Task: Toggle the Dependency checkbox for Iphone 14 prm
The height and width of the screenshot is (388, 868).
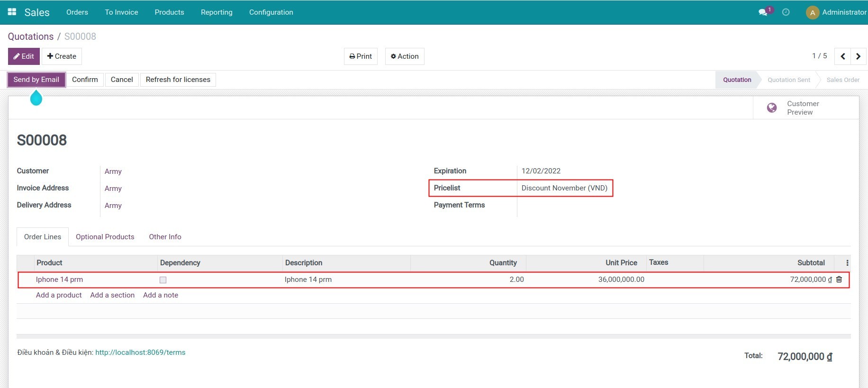Action: [163, 280]
